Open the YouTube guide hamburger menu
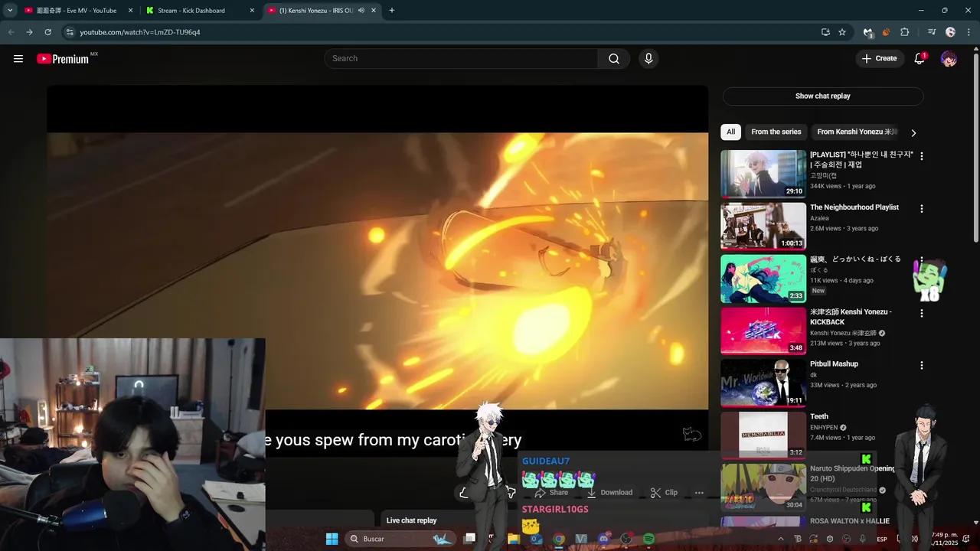This screenshot has height=551, width=980. (18, 59)
